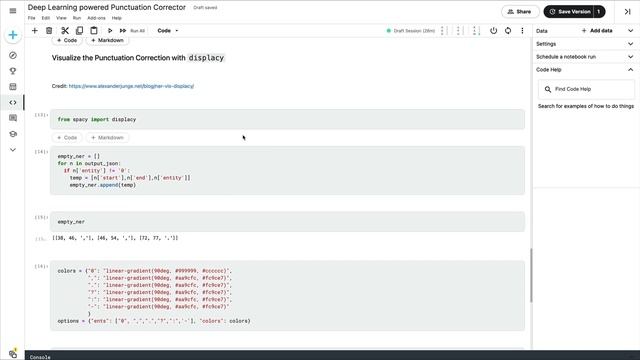
Task: Click the Draft Session status indicator
Action: [x=411, y=31]
